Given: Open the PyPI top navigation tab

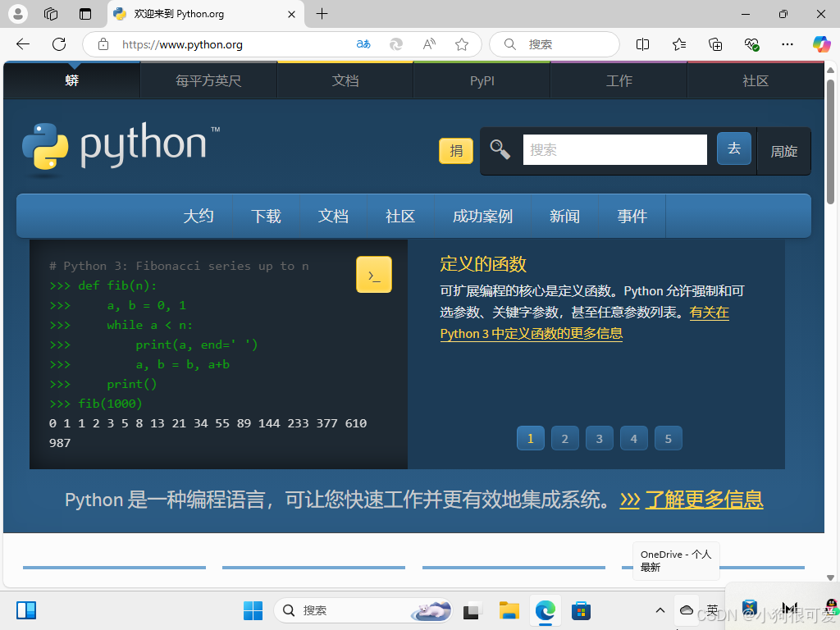Looking at the screenshot, I should pyautogui.click(x=482, y=81).
